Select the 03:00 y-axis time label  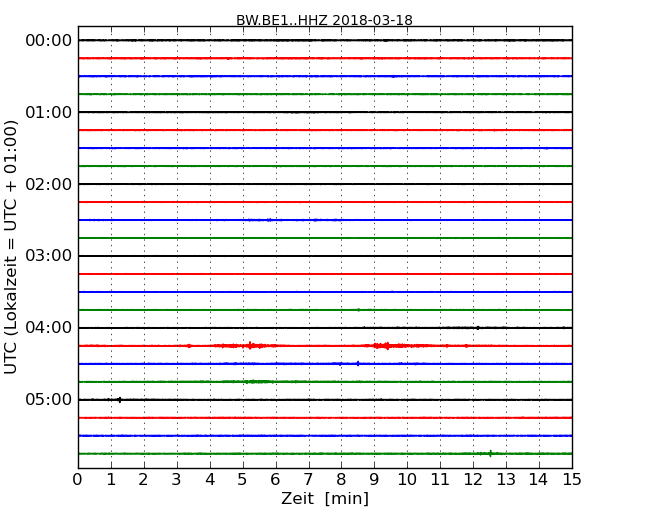click(x=49, y=255)
